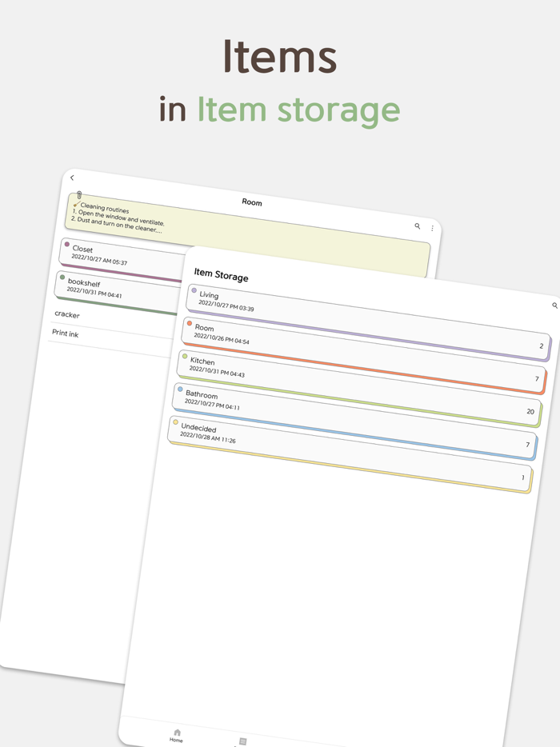The width and height of the screenshot is (560, 747).
Task: Click the pinned note paperclip icon
Action: point(78,194)
